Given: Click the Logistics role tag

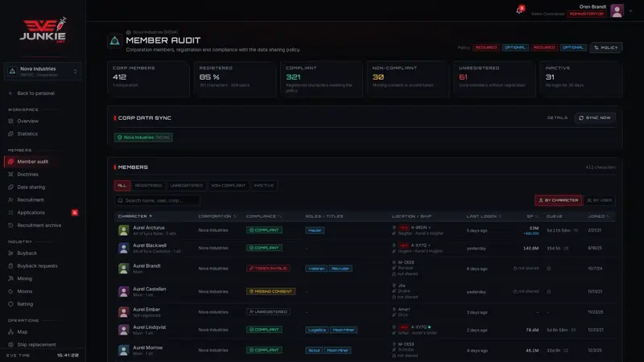Looking at the screenshot, I should (316, 330).
